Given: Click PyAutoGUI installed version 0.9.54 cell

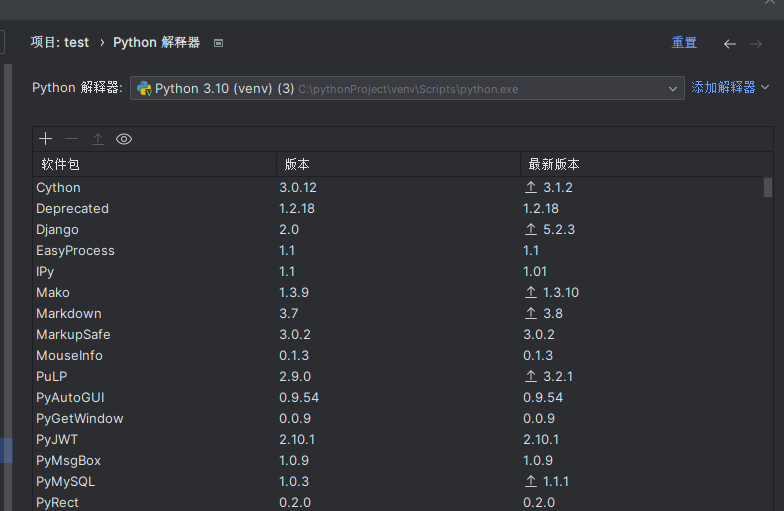Looking at the screenshot, I should [x=299, y=398].
